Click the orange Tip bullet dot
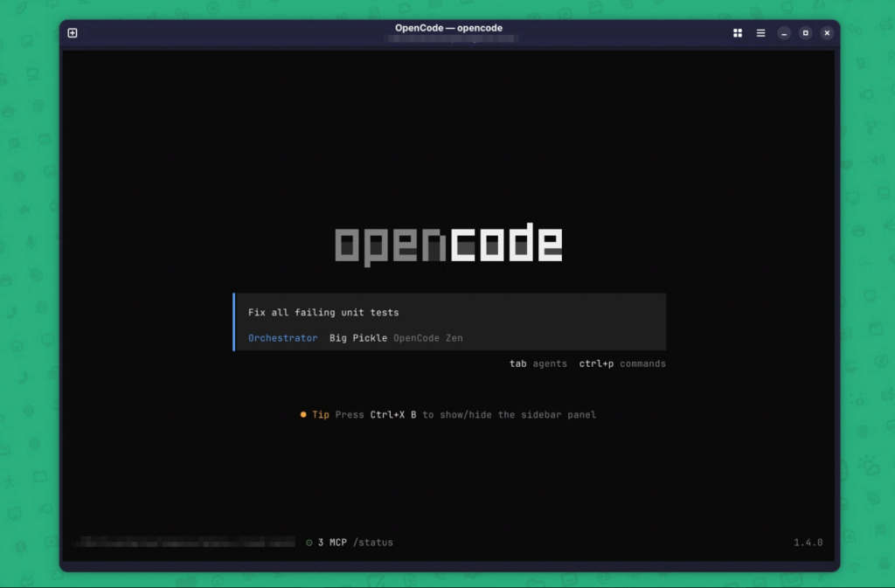This screenshot has height=588, width=895. [x=303, y=415]
